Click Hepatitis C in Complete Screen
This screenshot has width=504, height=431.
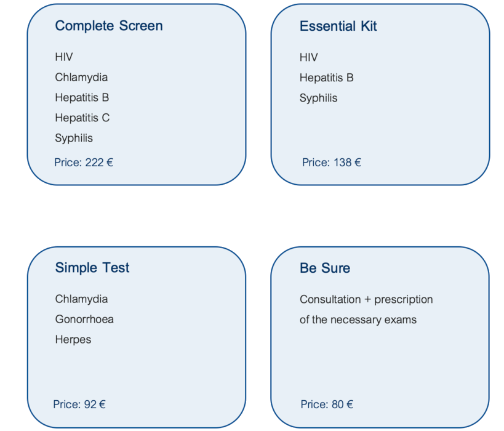tap(82, 118)
